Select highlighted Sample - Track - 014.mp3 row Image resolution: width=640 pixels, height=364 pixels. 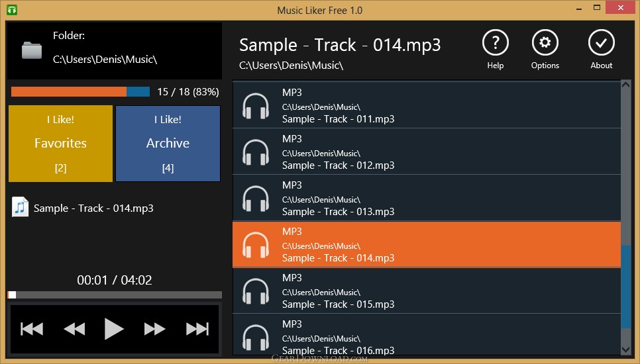click(427, 245)
